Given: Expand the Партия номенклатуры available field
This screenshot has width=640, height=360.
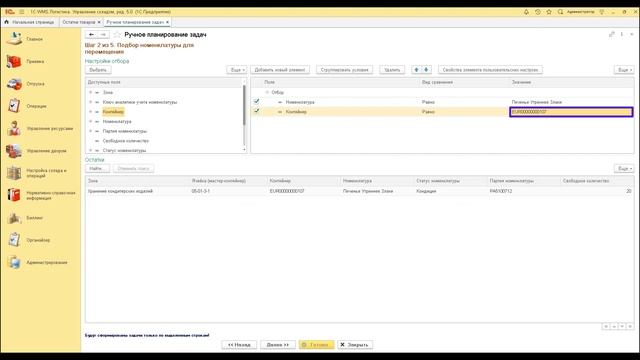Looking at the screenshot, I should 91,131.
